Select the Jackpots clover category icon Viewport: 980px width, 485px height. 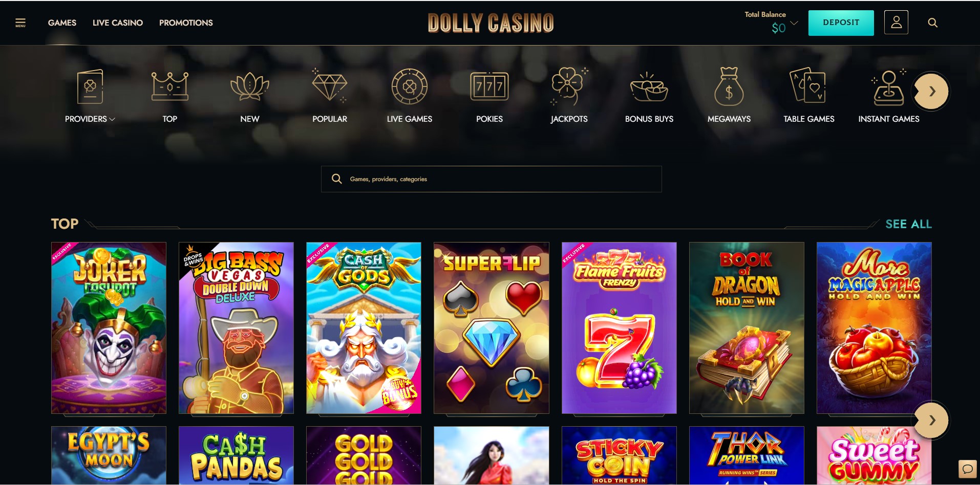[x=569, y=86]
